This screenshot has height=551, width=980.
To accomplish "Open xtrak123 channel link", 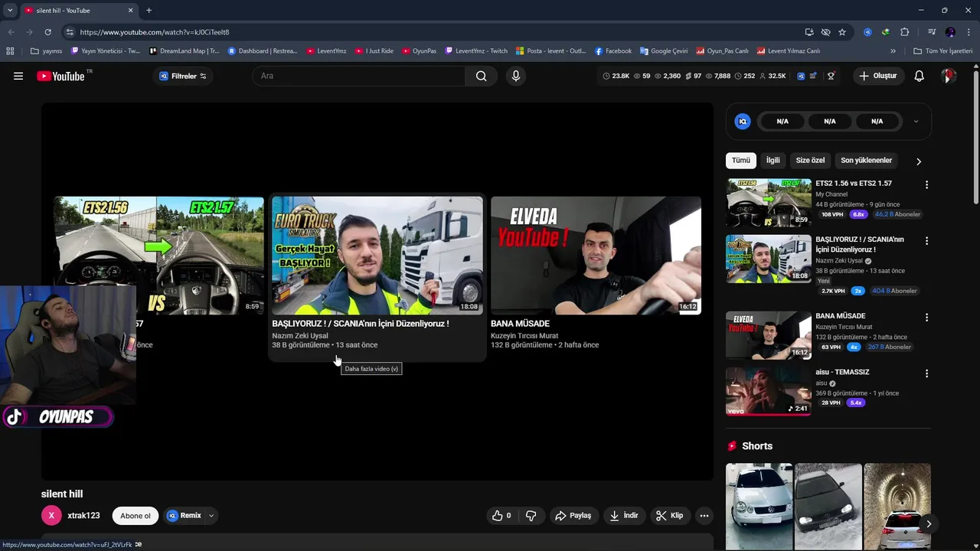I will point(83,516).
